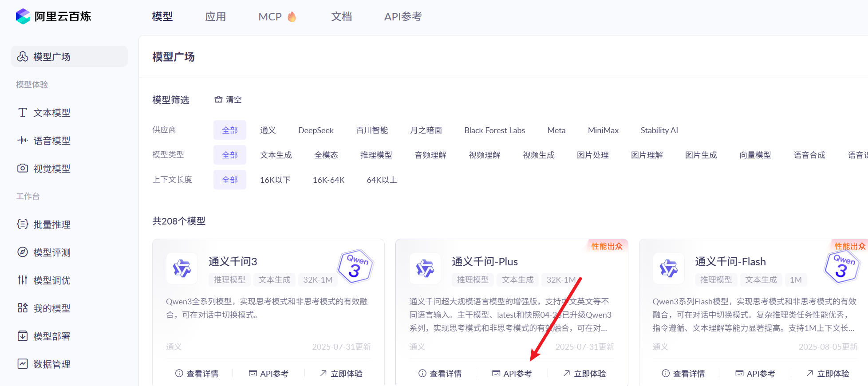Select 全部 for 供应商 filter
868x386 pixels.
tap(230, 130)
